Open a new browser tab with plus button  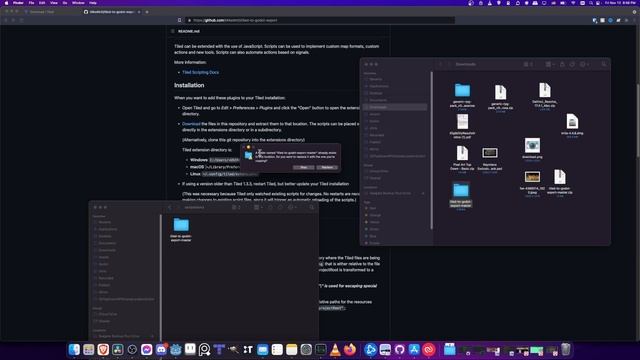pos(147,12)
